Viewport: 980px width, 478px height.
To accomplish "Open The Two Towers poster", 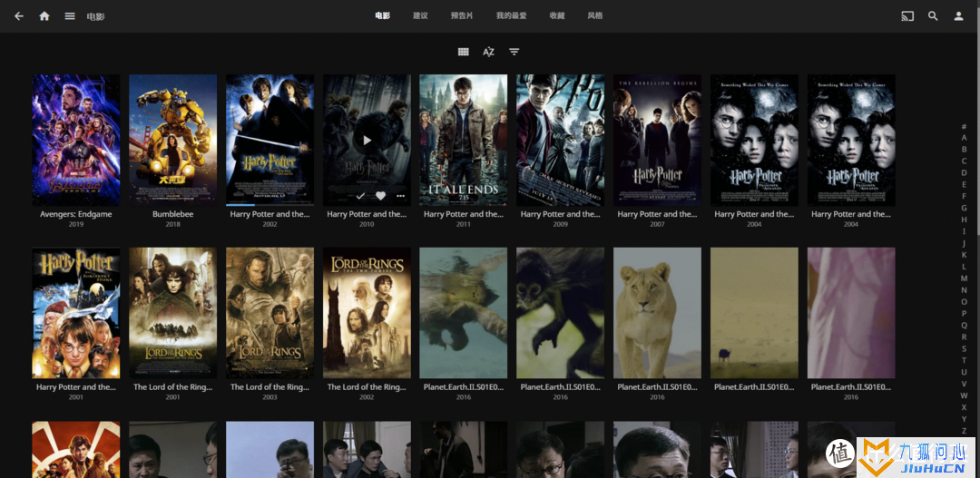I will [x=367, y=313].
